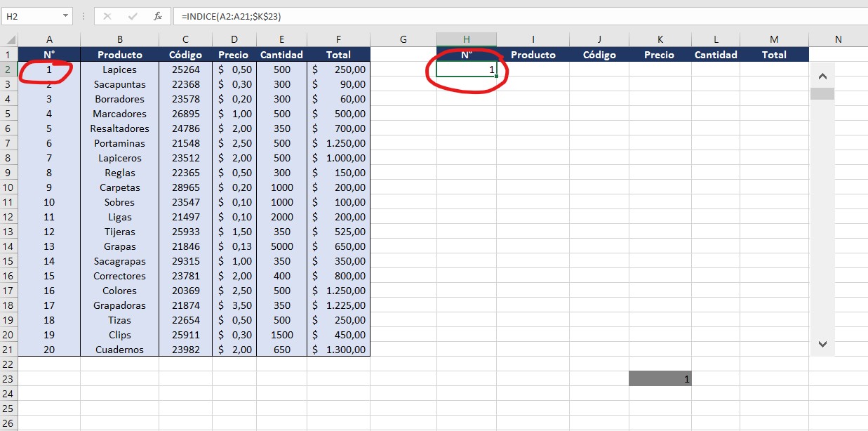Select the gray linked cell K23
The image size is (868, 431).
tap(660, 379)
